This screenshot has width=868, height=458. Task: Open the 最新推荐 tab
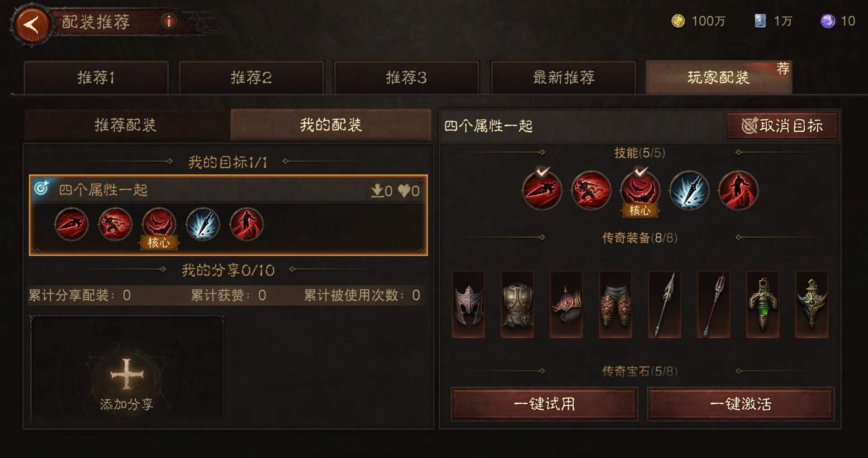coord(564,78)
